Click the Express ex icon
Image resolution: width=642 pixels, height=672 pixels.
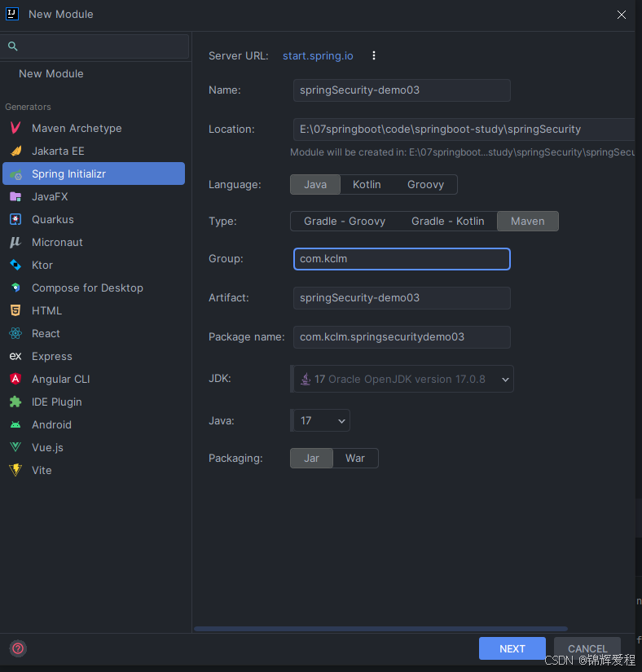click(x=15, y=356)
